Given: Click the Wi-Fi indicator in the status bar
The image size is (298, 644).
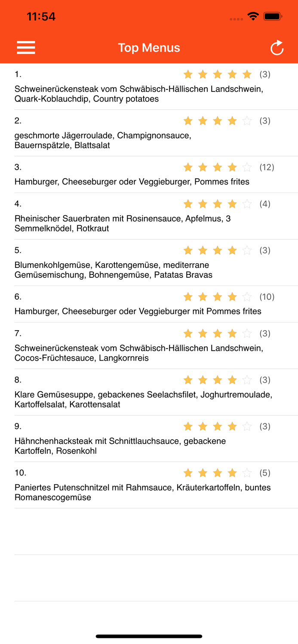Looking at the screenshot, I should [x=253, y=16].
